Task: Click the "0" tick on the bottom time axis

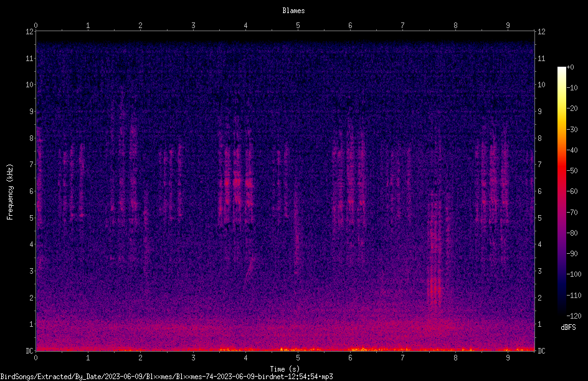Action: (x=36, y=358)
